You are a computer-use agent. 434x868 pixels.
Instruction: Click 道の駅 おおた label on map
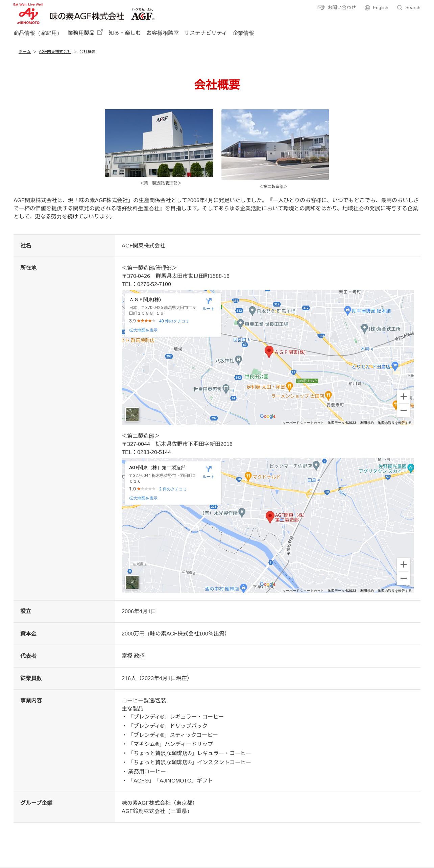(307, 381)
